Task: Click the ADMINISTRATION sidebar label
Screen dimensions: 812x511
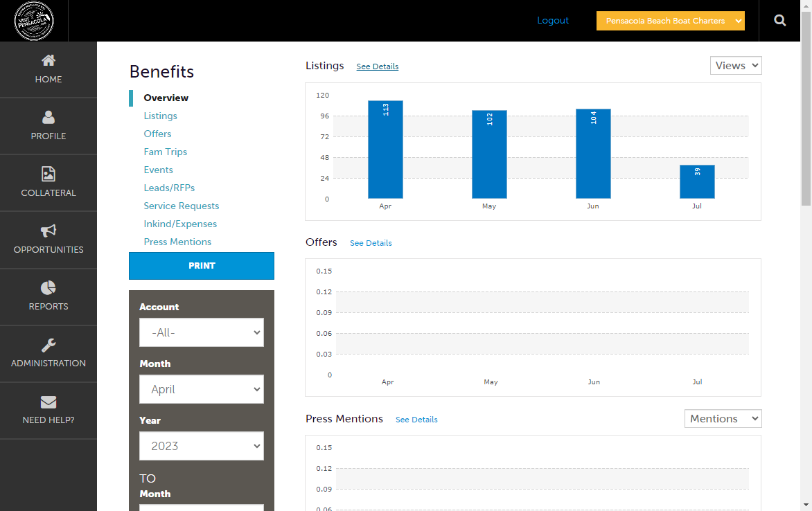Action: [48, 364]
